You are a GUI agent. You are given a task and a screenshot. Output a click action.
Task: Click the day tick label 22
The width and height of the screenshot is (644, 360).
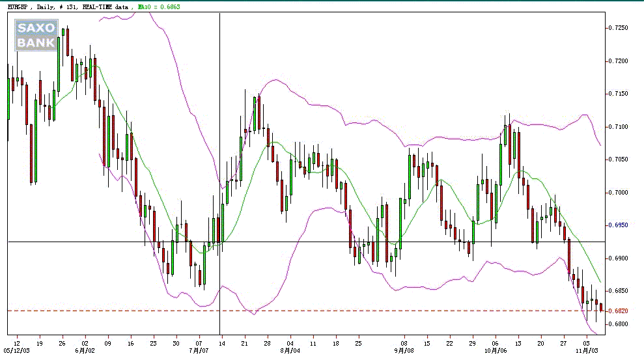tap(450, 344)
